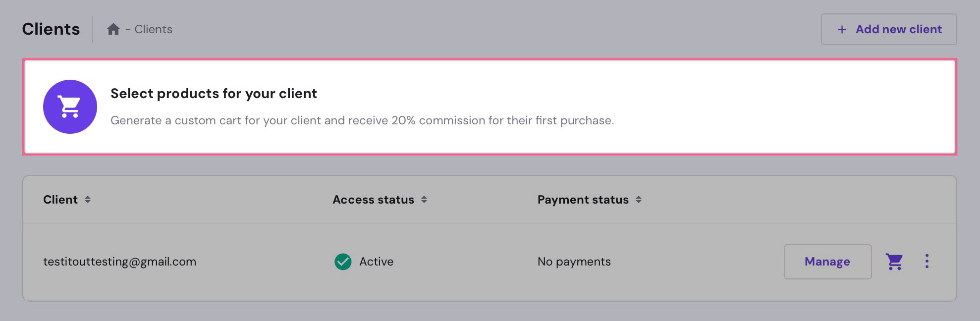Click the green Active checkmark icon

[x=343, y=262]
